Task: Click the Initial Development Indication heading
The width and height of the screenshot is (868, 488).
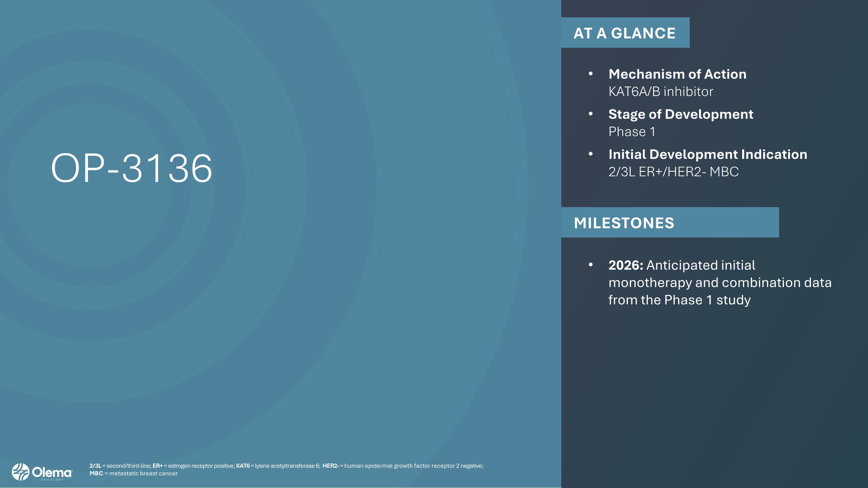Action: [x=708, y=154]
